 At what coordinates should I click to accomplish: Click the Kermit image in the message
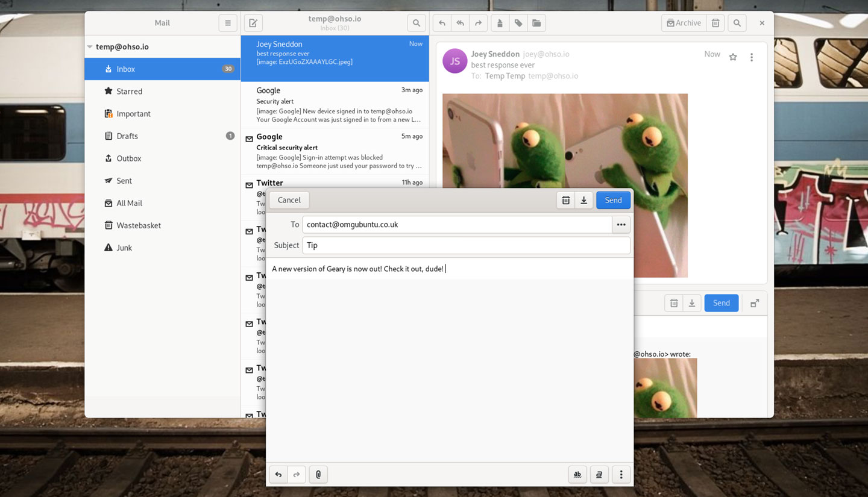tap(565, 141)
